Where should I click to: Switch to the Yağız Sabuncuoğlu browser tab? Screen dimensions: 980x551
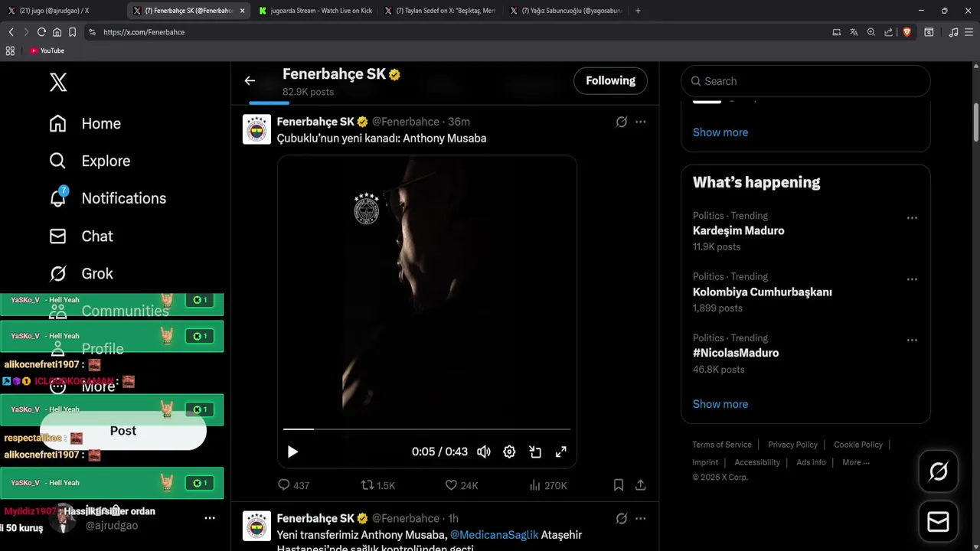pos(567,11)
